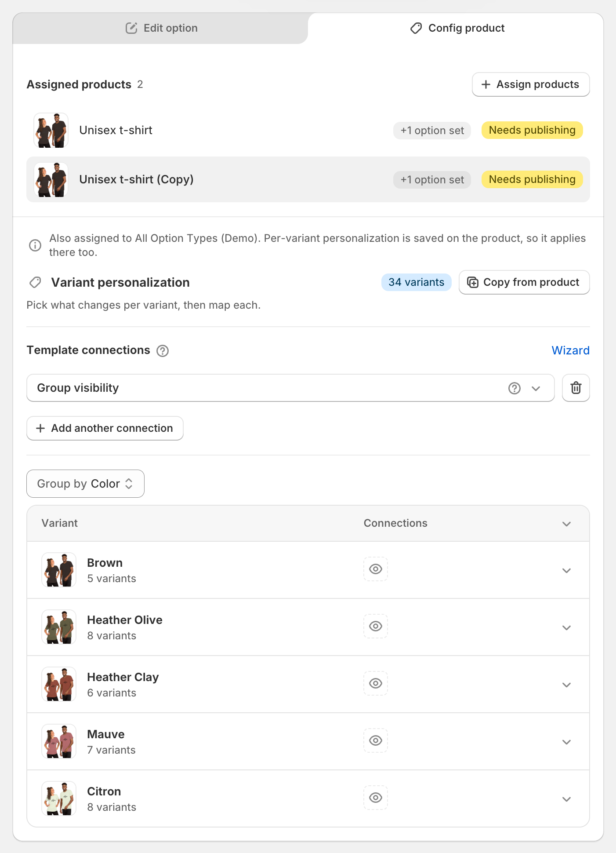The width and height of the screenshot is (616, 853).
Task: Click the info icon beside Also assigned notice
Action: coord(35,245)
